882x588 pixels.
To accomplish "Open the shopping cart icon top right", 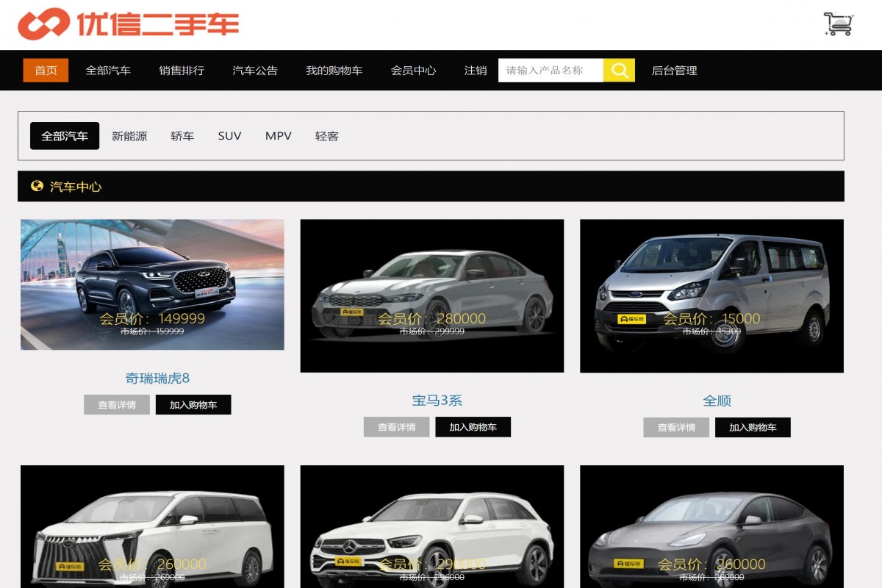I will (836, 24).
